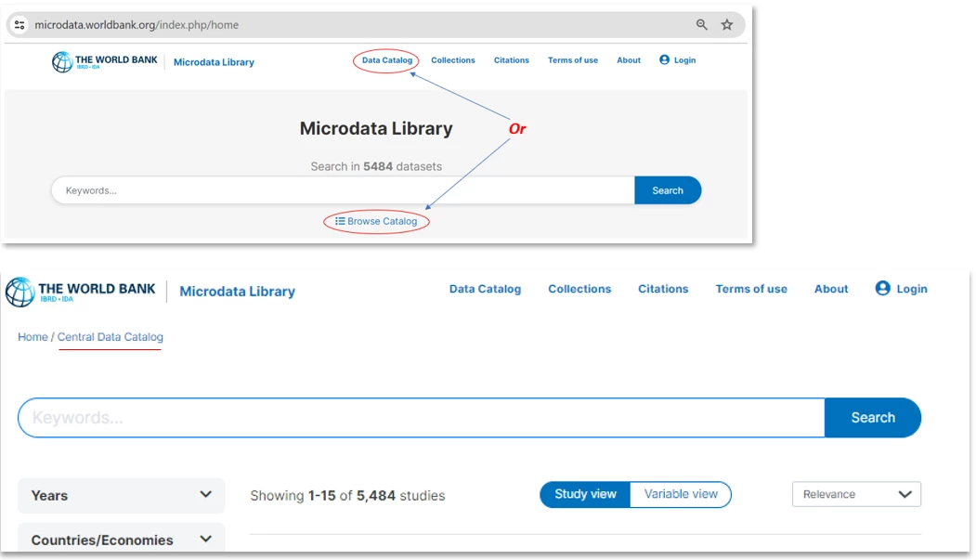Click the 'Showing 1-15 of 5,484 studies' text
The width and height of the screenshot is (976, 560).
tap(347, 496)
